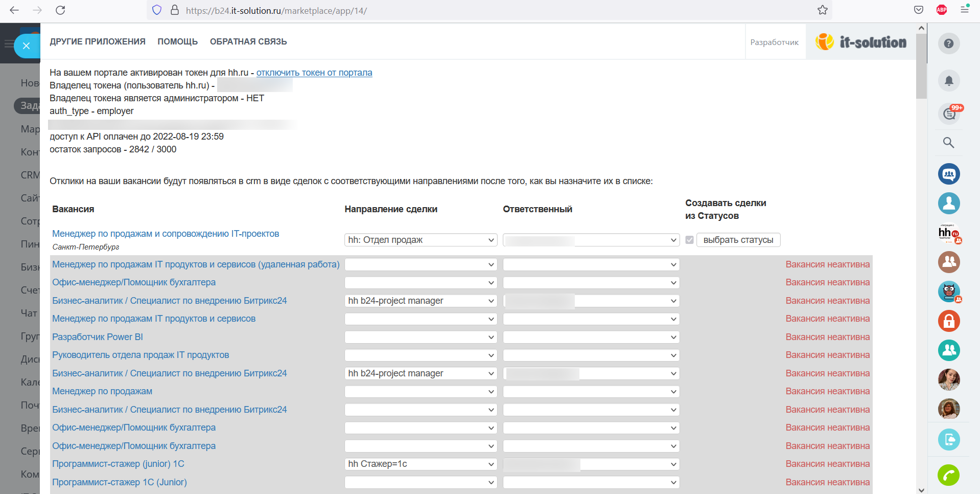Image resolution: width=980 pixels, height=494 pixels.
Task: Open the dark blue group chat icon
Action: (x=949, y=174)
